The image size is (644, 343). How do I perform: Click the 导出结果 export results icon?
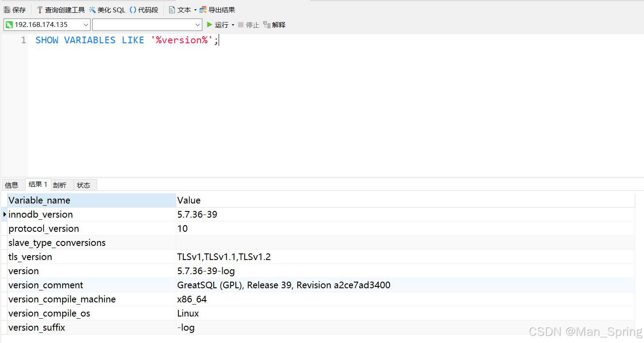(x=217, y=9)
